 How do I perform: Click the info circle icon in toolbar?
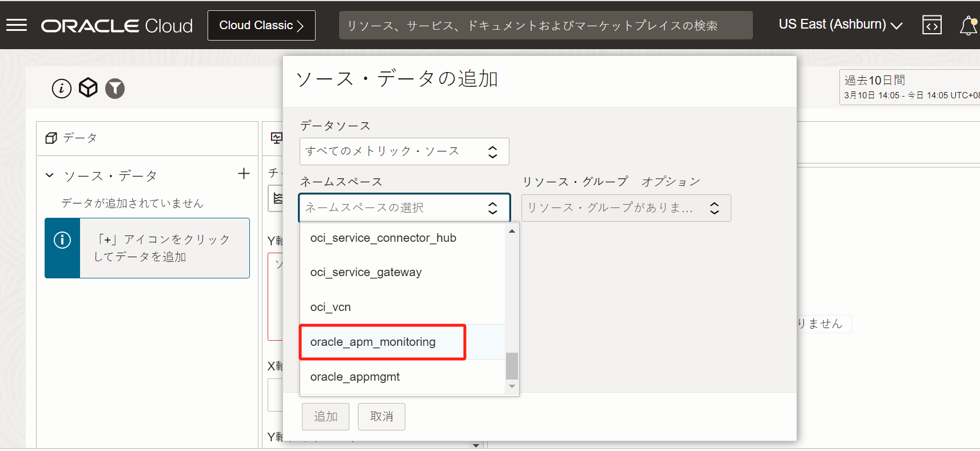click(62, 88)
